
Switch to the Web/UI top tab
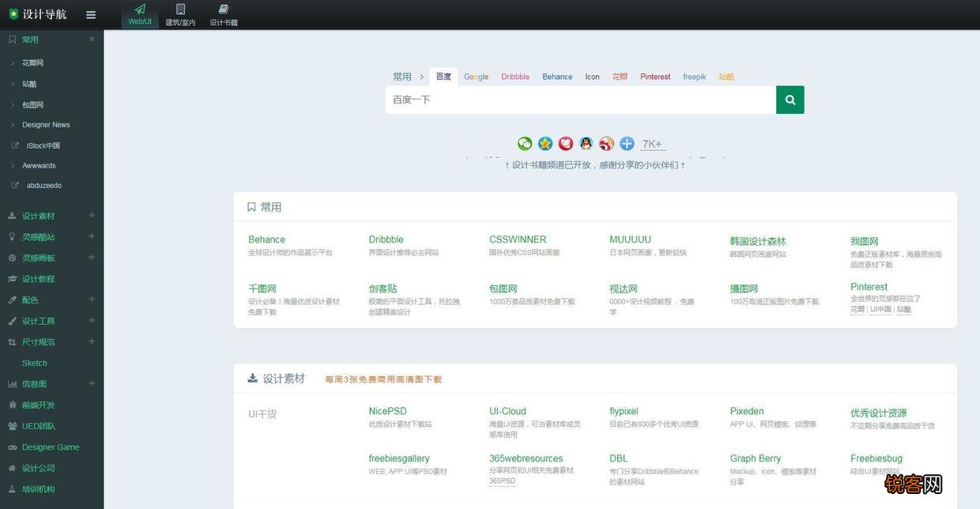(140, 15)
